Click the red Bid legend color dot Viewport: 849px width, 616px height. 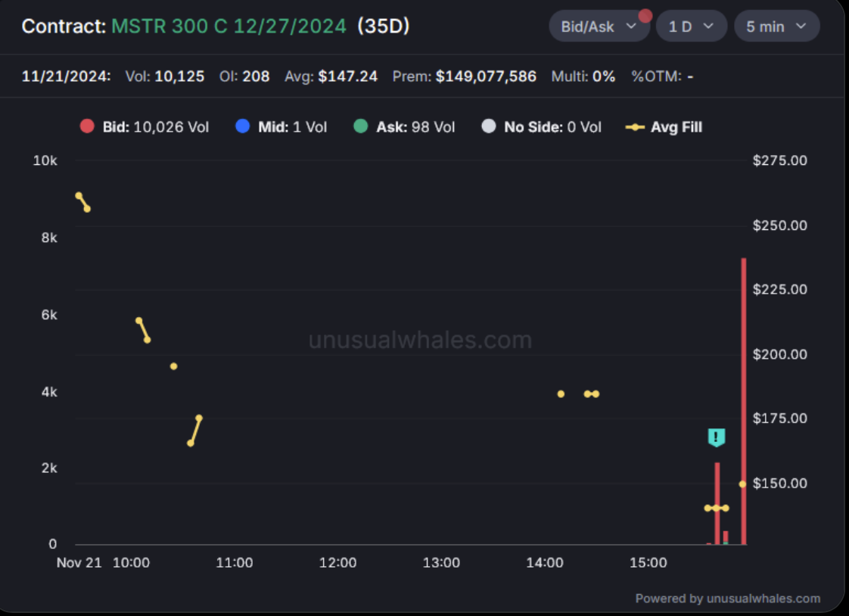tap(87, 126)
